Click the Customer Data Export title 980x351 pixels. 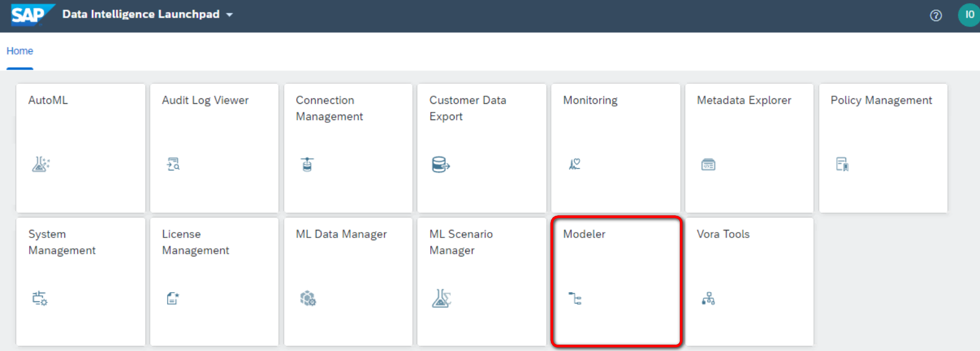point(468,108)
